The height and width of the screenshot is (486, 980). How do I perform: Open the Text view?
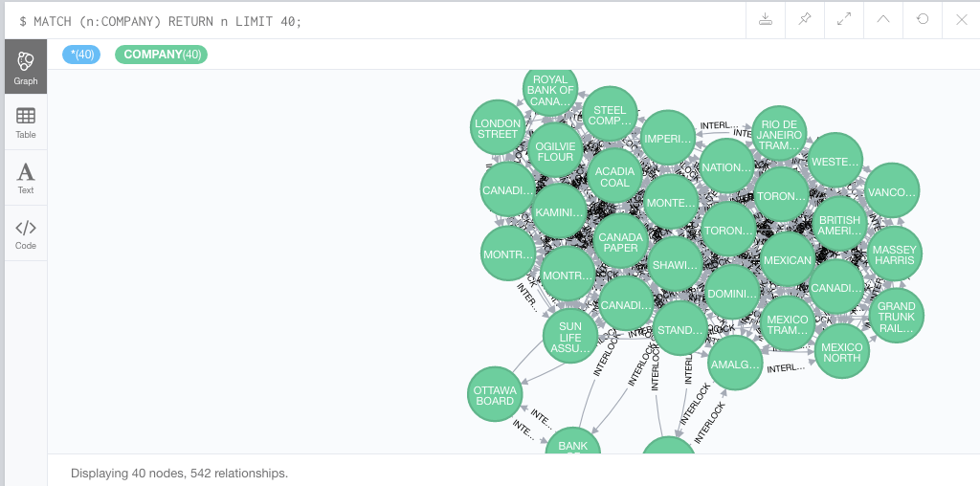tap(26, 178)
